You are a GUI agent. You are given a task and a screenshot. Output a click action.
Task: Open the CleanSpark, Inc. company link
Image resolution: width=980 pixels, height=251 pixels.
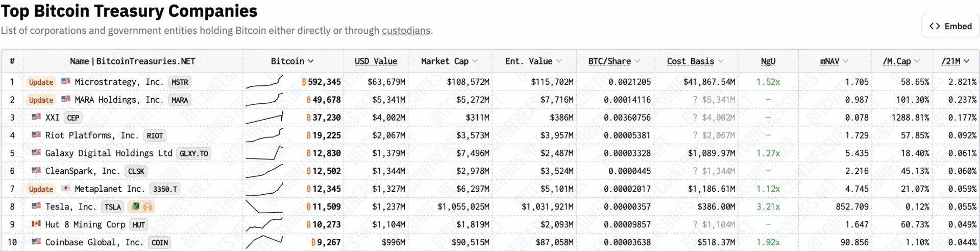click(83, 171)
